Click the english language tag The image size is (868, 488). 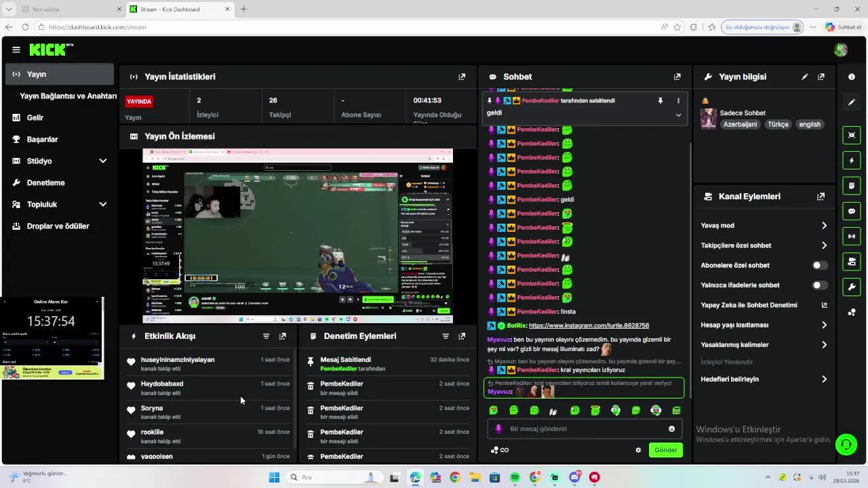(x=810, y=125)
